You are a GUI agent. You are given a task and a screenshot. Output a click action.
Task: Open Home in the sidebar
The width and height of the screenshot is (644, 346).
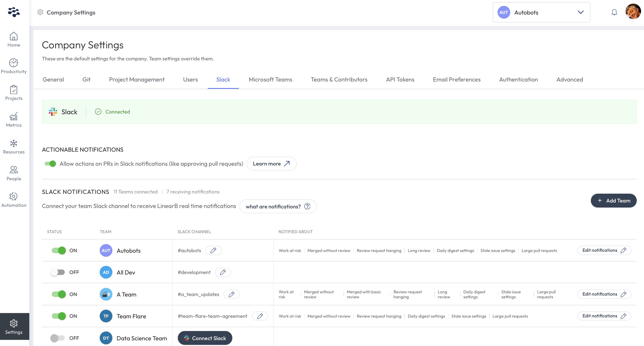pyautogui.click(x=14, y=40)
